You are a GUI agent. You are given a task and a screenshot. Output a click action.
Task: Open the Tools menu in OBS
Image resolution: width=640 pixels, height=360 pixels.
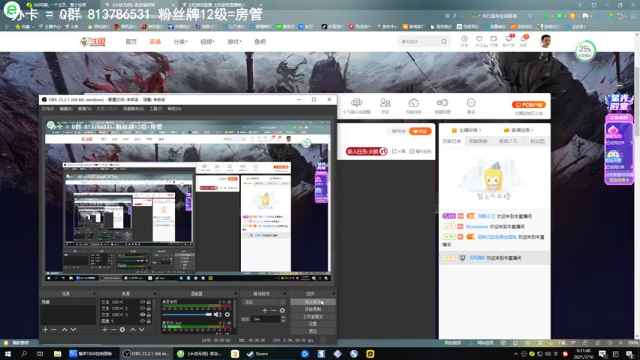(x=156, y=109)
